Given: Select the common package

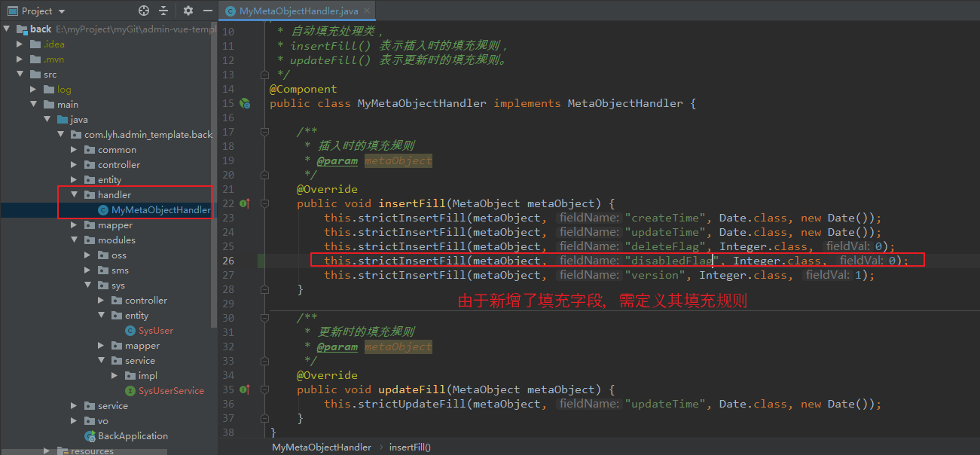Looking at the screenshot, I should [x=117, y=150].
